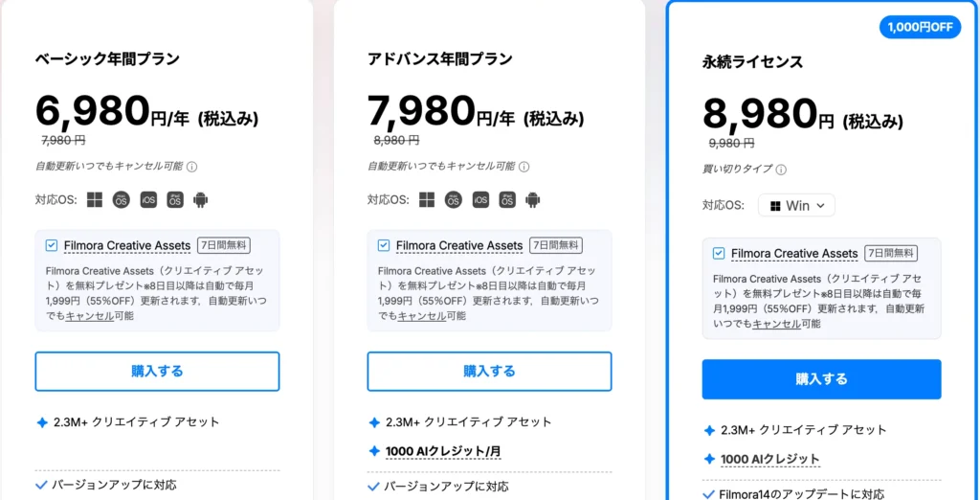Click the iOS icon in the Basic annual plan

tap(148, 199)
